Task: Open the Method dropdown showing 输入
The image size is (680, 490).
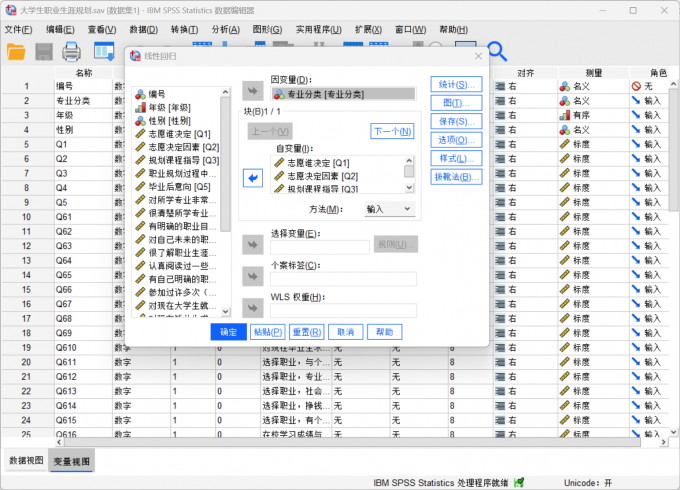Action: point(388,209)
